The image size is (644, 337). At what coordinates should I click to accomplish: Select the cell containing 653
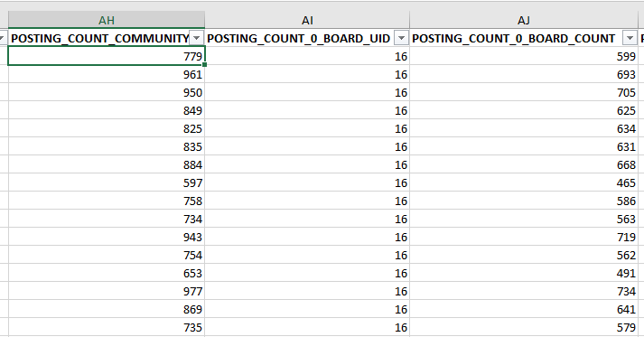[x=107, y=273]
